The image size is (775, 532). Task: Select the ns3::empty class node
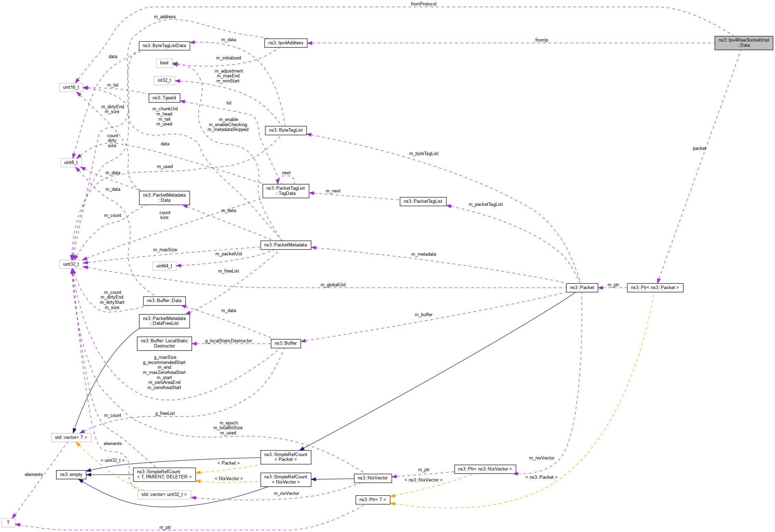pyautogui.click(x=71, y=474)
